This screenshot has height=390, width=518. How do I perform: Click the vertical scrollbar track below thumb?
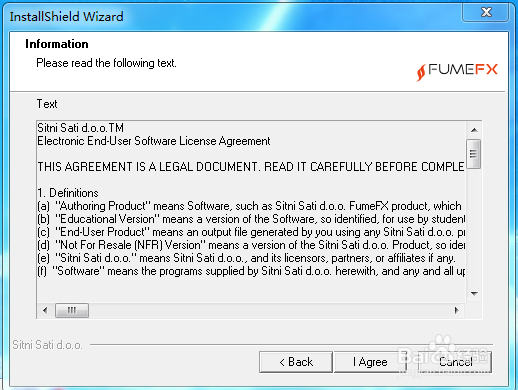474,228
